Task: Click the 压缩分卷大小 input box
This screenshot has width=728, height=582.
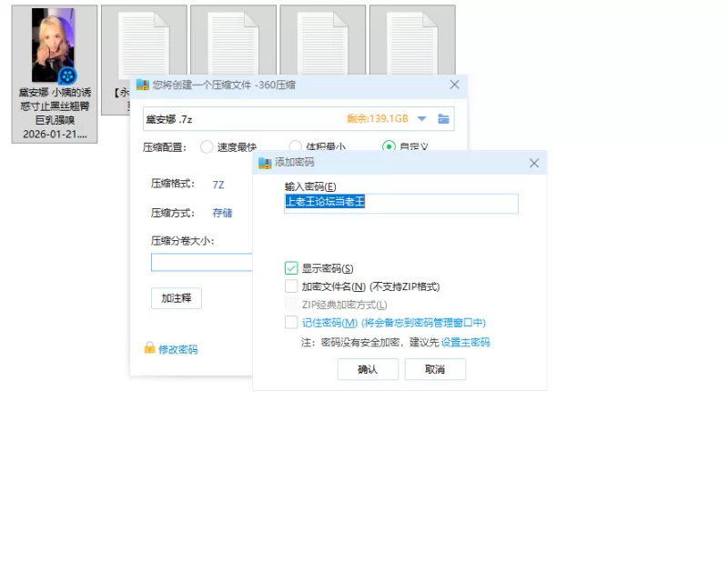Action: click(x=201, y=262)
